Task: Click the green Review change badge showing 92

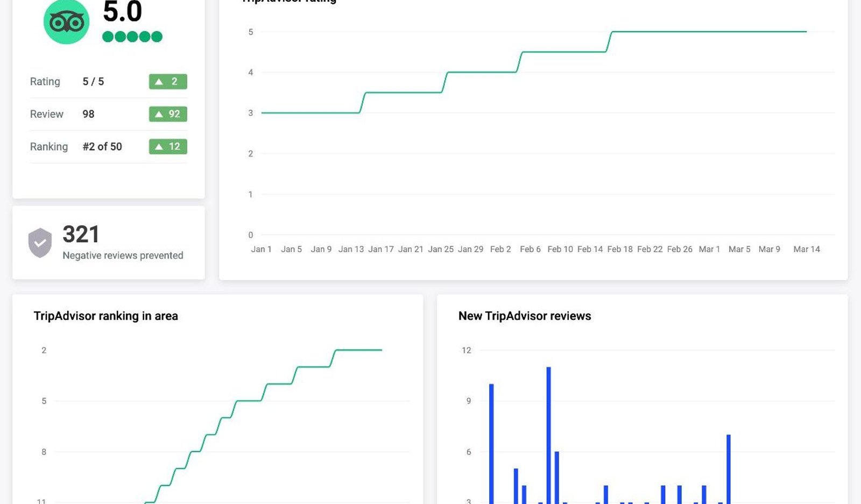Action: pyautogui.click(x=168, y=114)
